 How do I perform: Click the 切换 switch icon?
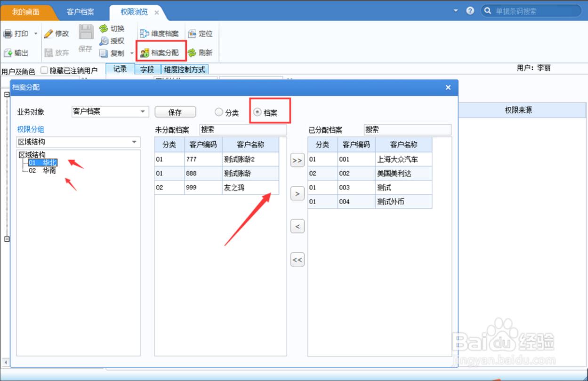(104, 29)
